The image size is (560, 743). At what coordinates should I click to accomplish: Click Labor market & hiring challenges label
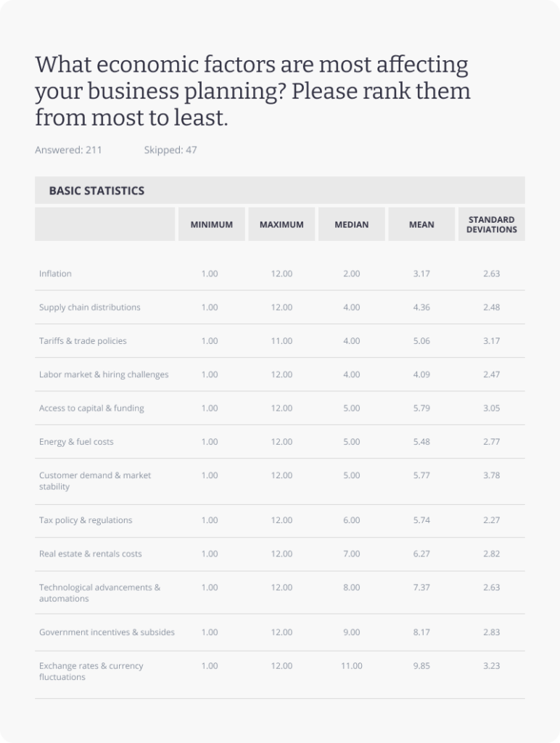(x=104, y=374)
